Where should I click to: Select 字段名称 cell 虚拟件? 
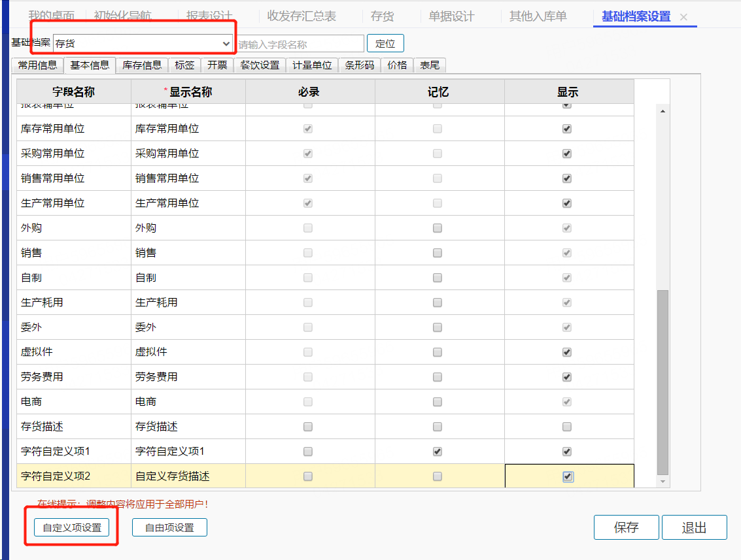[74, 352]
